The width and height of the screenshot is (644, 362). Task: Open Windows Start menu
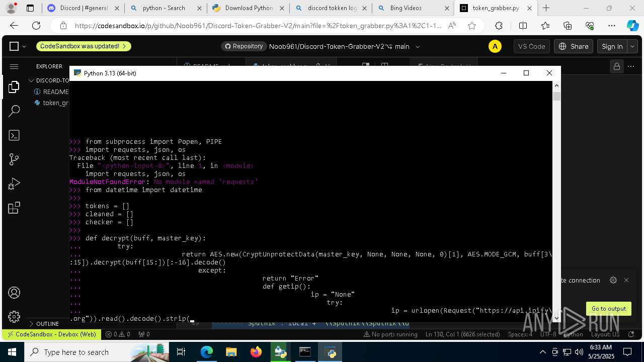(x=12, y=352)
